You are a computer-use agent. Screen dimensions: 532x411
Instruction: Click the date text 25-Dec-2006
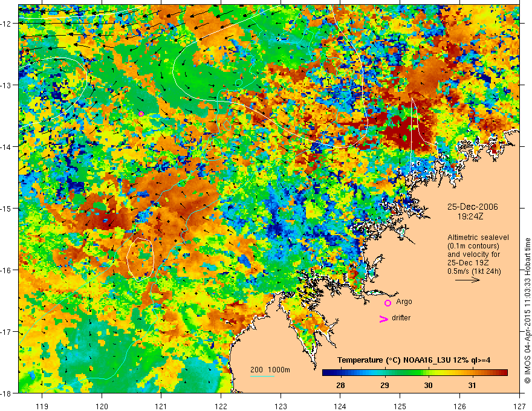pos(472,207)
